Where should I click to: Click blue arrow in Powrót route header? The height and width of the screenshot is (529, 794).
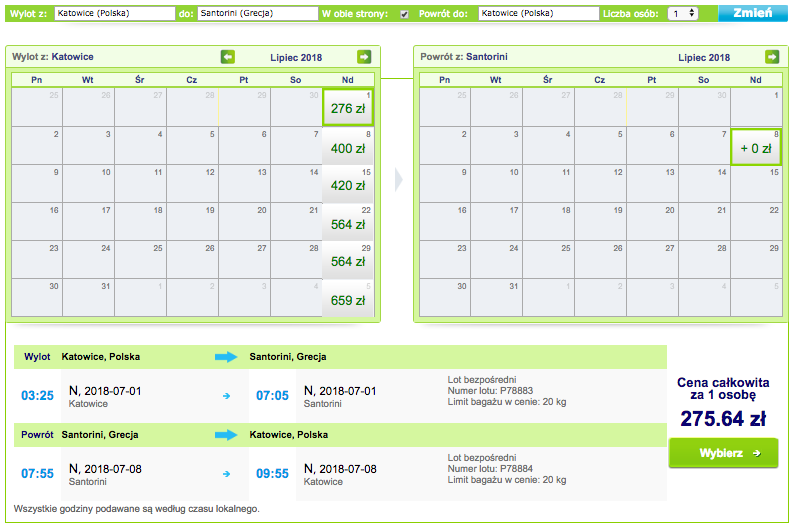click(x=226, y=435)
